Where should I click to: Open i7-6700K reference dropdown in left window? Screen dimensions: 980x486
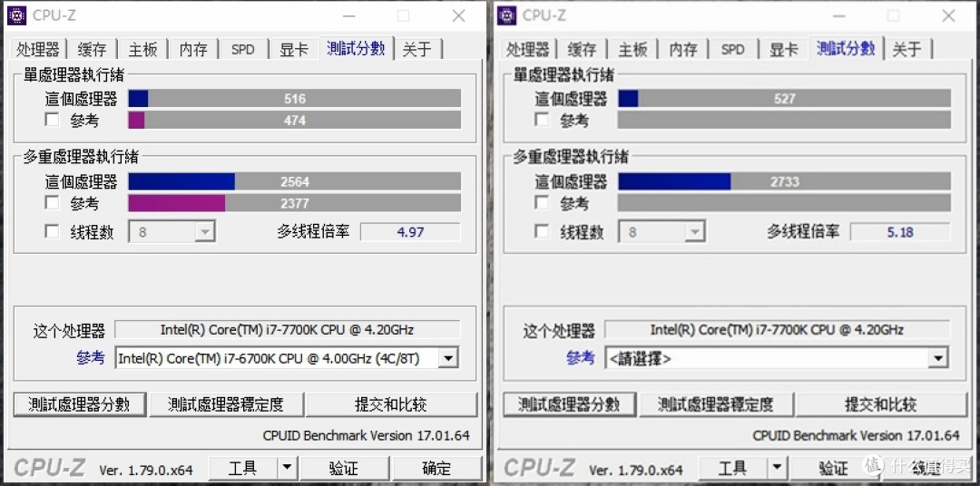click(x=447, y=358)
